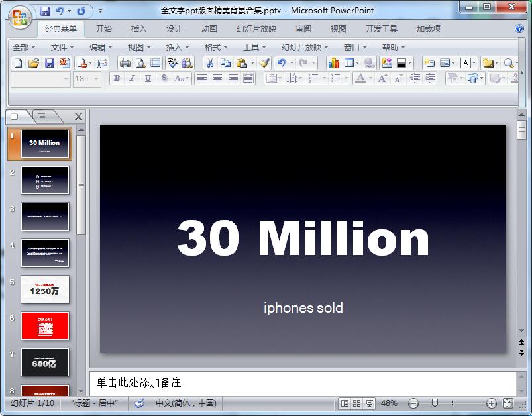The width and height of the screenshot is (532, 416).
Task: Click the Print icon in the toolbar
Action: pyautogui.click(x=125, y=63)
